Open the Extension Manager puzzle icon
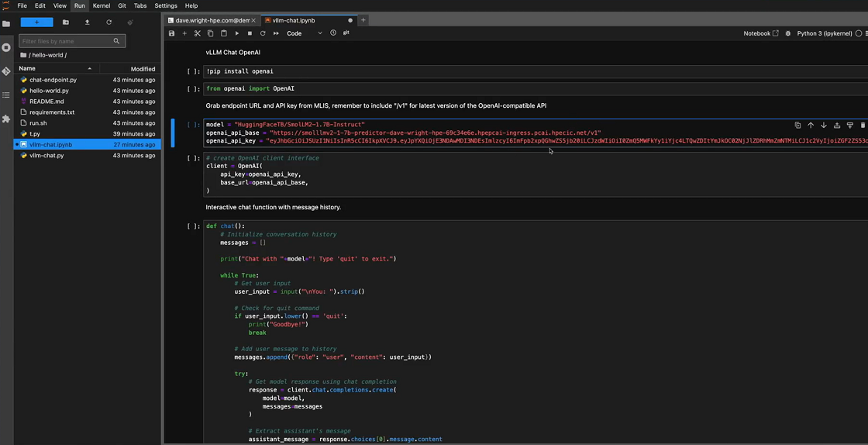This screenshot has height=445, width=868. (6, 119)
